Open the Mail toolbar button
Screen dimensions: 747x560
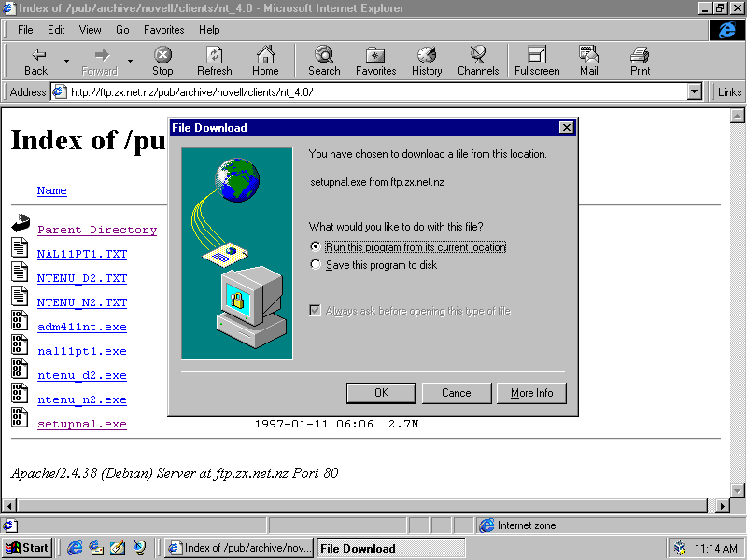(589, 61)
